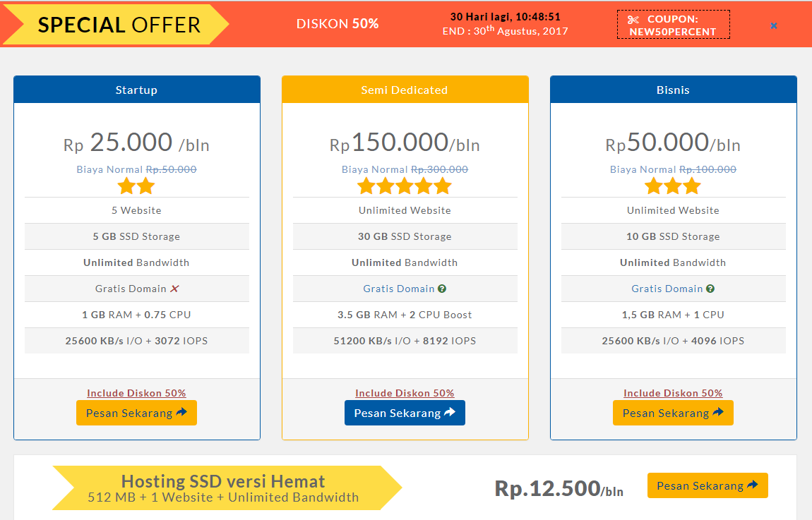
Task: Open Include Diskon 50% link under Bisnis
Action: 673,393
